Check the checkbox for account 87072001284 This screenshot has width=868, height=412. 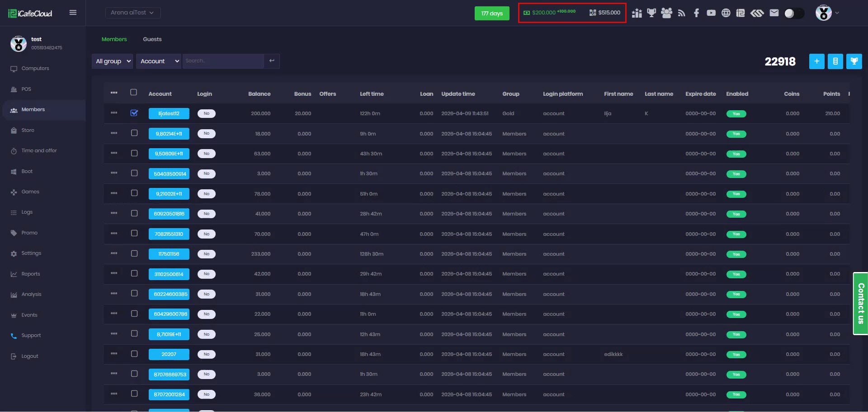pyautogui.click(x=134, y=393)
